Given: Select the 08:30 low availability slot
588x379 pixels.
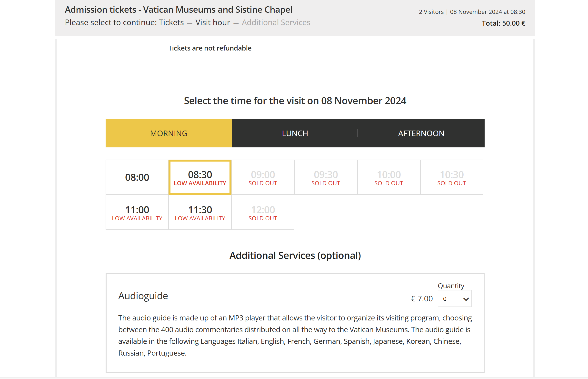Looking at the screenshot, I should pyautogui.click(x=200, y=177).
